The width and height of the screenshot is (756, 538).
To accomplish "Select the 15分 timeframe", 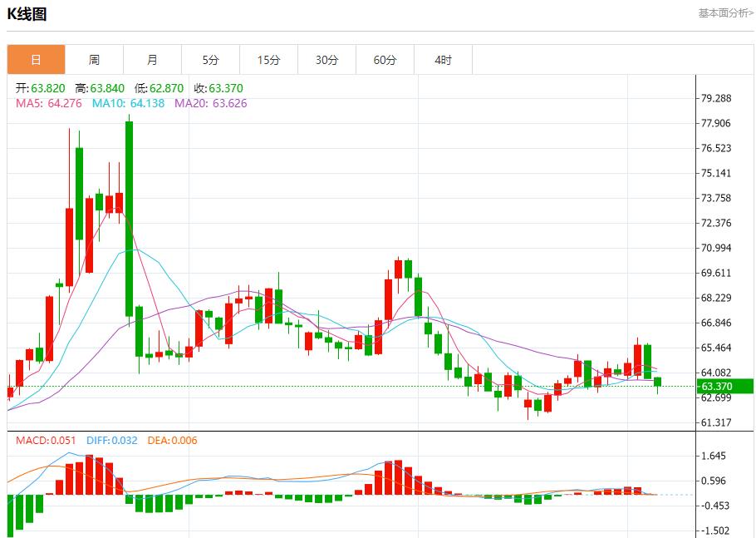I will pyautogui.click(x=269, y=59).
